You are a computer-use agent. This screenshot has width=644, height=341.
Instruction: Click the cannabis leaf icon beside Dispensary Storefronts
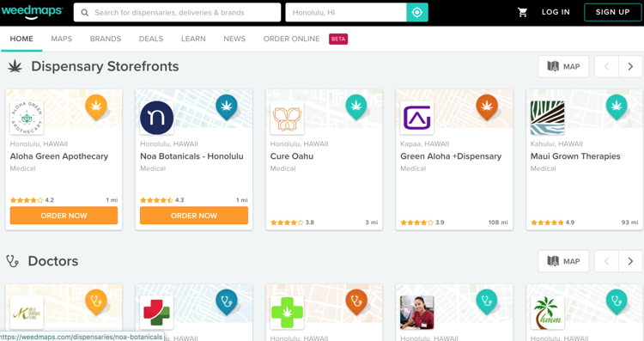(x=15, y=66)
